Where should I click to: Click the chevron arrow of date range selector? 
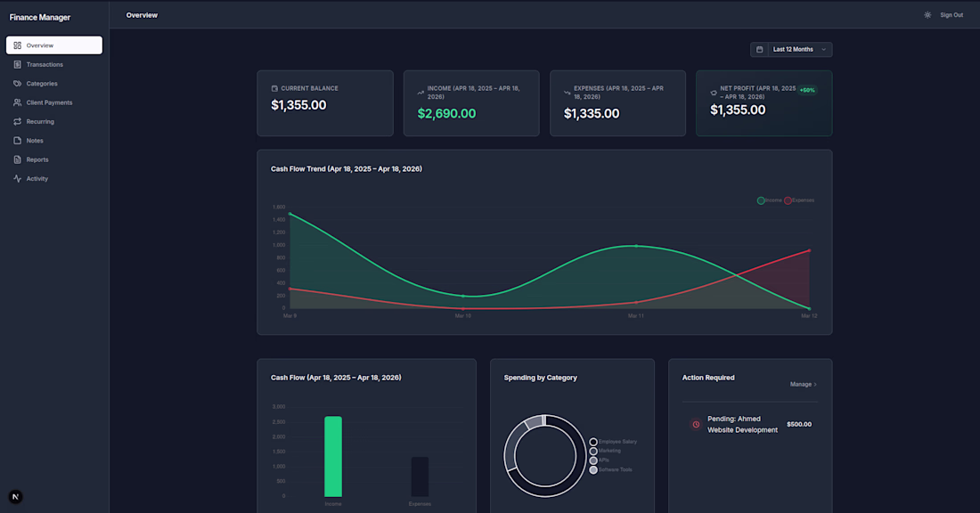click(824, 49)
